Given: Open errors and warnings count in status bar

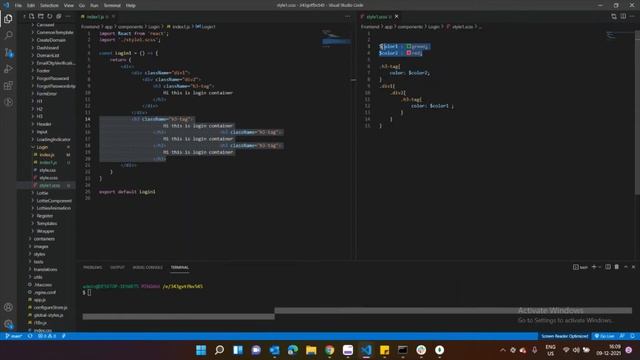Looking at the screenshot, I should [x=47, y=336].
